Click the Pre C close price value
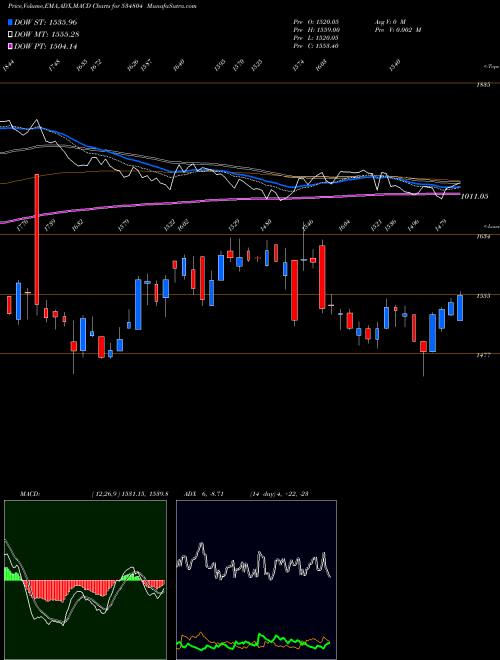The height and width of the screenshot is (660, 500). [329, 46]
